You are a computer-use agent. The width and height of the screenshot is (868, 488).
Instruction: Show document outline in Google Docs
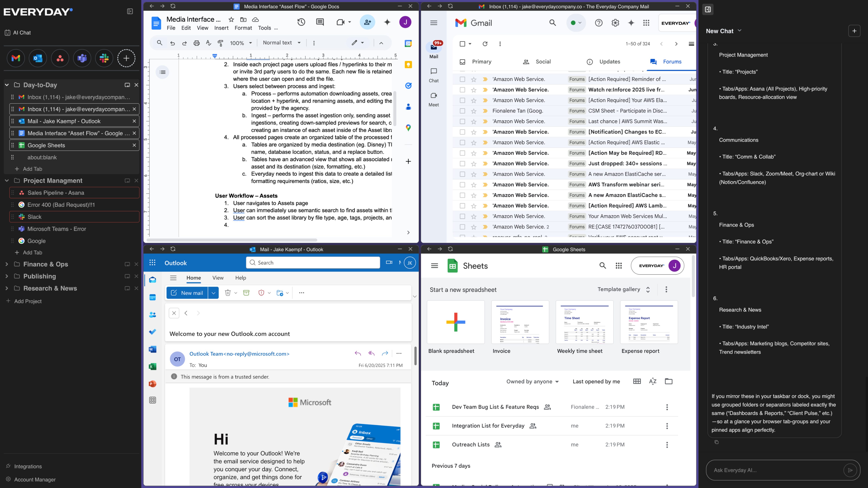coord(162,72)
